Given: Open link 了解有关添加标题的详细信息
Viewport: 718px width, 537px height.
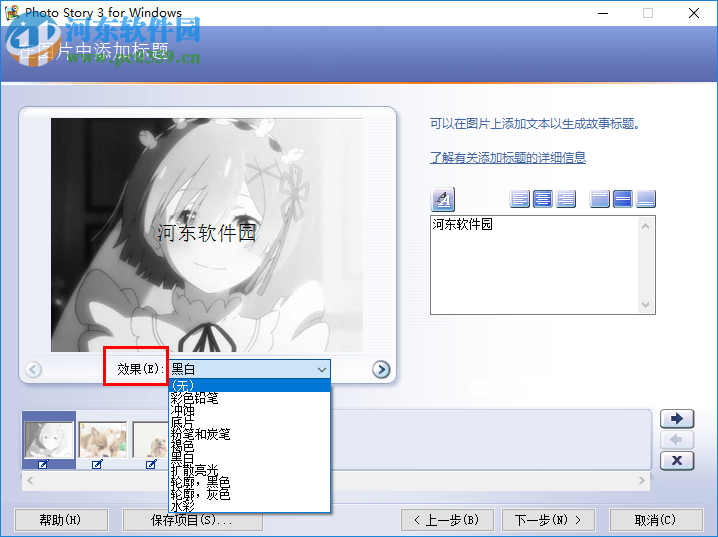Looking at the screenshot, I should [x=508, y=157].
